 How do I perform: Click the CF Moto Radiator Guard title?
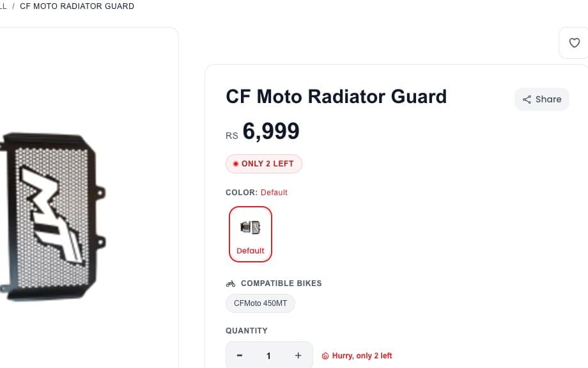tap(336, 97)
